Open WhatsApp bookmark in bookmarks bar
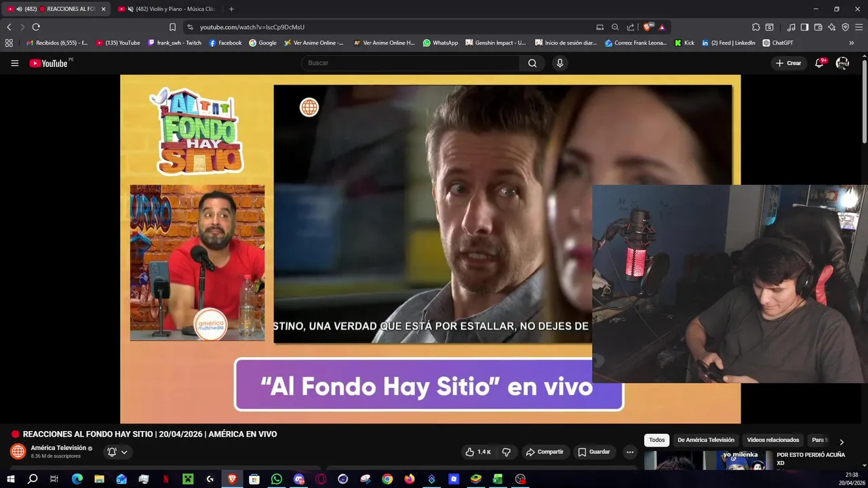The width and height of the screenshot is (868, 488). (x=440, y=43)
